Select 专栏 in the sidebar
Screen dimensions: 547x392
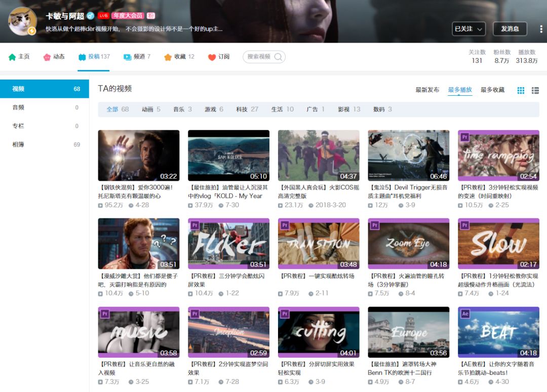(45, 126)
